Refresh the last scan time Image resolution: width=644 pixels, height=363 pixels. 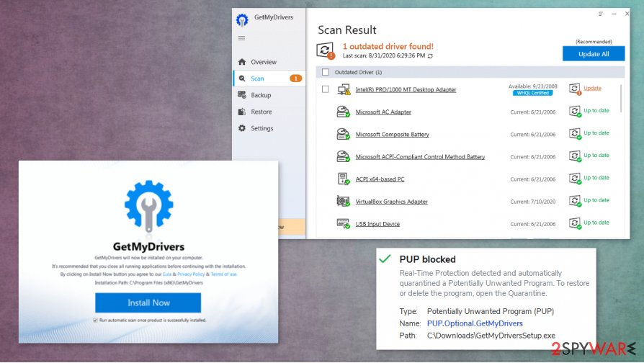[430, 56]
